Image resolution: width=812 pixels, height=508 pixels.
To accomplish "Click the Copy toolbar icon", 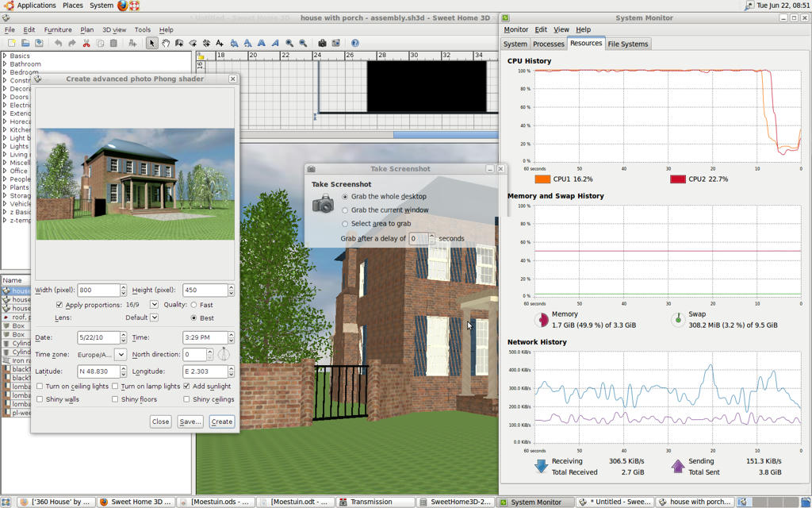I will click(x=100, y=43).
